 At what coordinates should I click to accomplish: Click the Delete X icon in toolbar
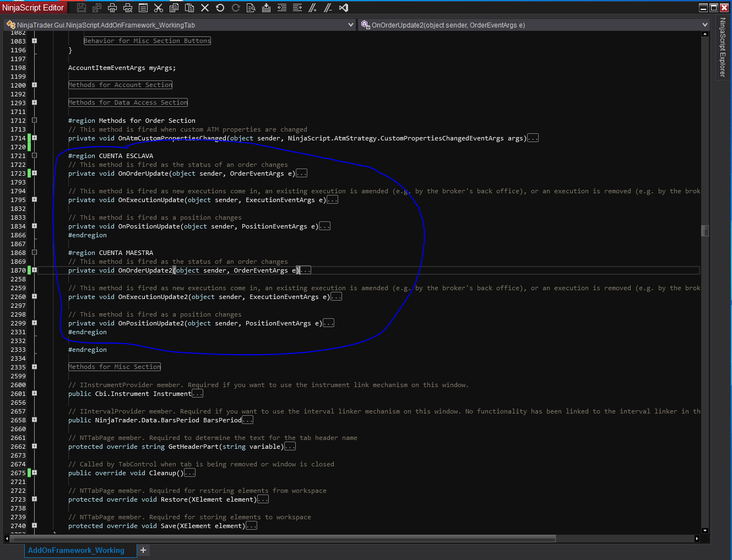pyautogui.click(x=205, y=8)
